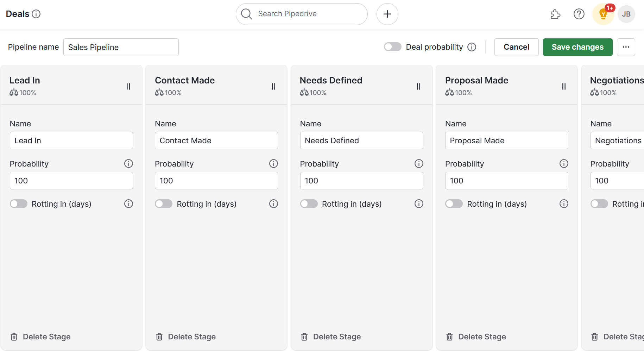644x351 pixels.
Task: Cancel pipeline editing
Action: (516, 47)
